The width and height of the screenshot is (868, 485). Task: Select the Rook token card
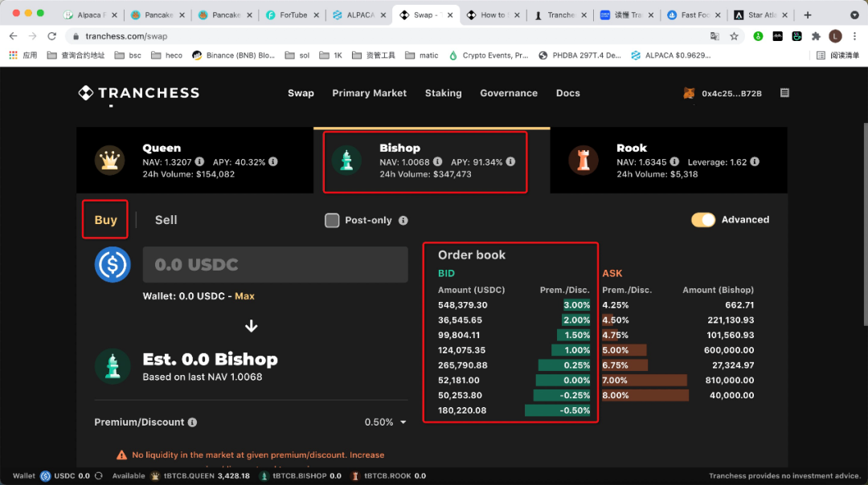click(669, 161)
